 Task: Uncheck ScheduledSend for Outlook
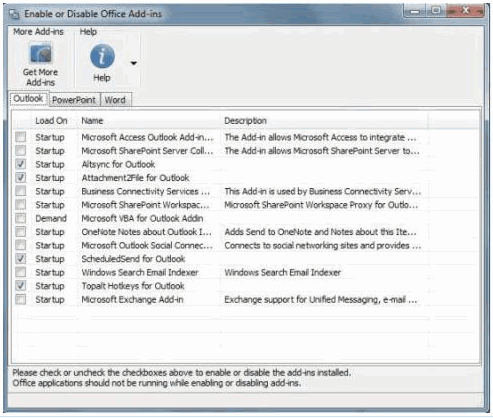(x=21, y=259)
